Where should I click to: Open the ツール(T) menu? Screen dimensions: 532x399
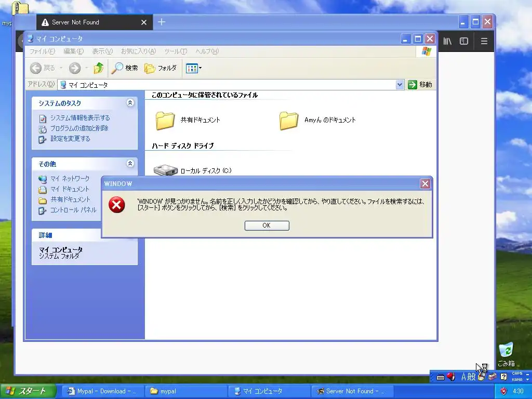click(176, 51)
